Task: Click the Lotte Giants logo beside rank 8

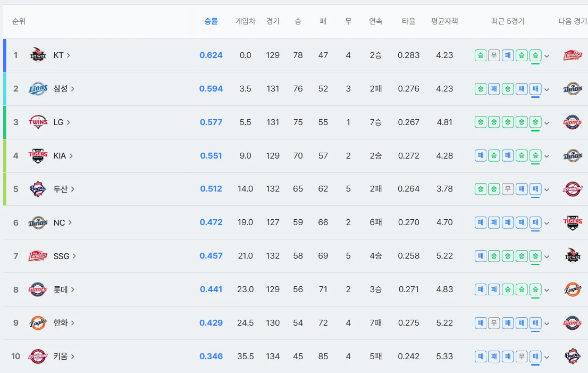Action: (38, 289)
